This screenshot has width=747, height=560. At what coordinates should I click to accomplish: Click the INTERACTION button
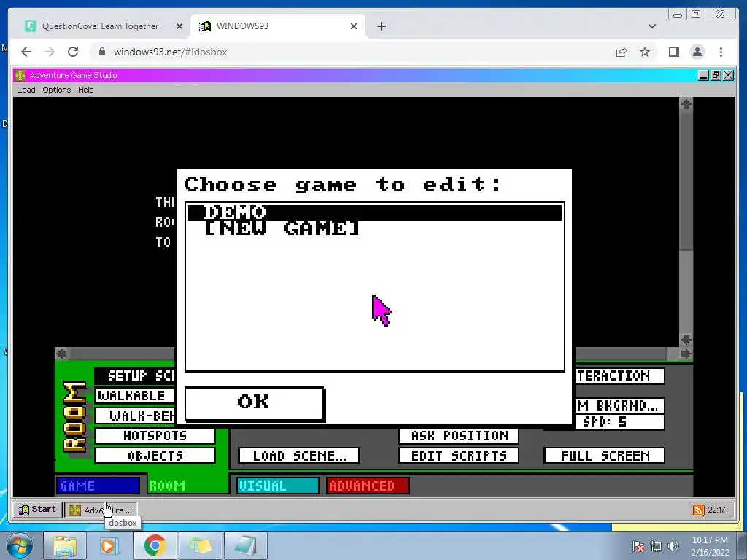click(x=620, y=376)
